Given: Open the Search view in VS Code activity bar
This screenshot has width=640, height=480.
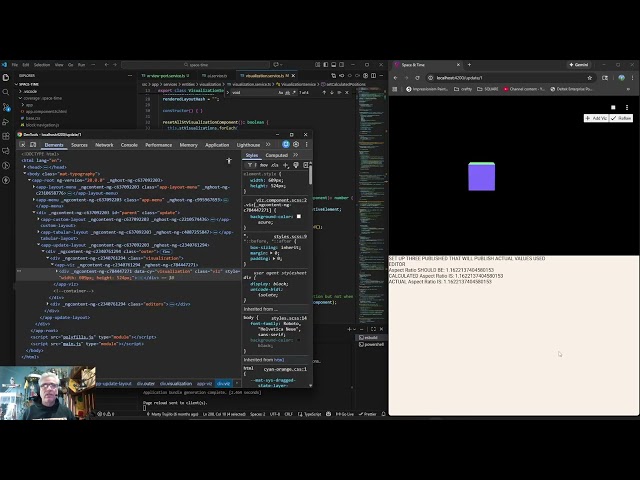Looking at the screenshot, I should (6, 92).
